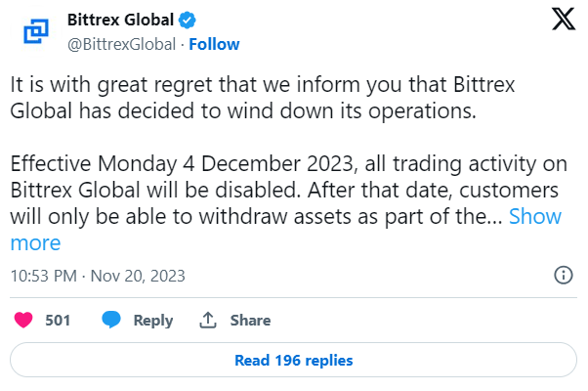Follow the Bittrex Global account
This screenshot has width=588, height=391.
[214, 44]
